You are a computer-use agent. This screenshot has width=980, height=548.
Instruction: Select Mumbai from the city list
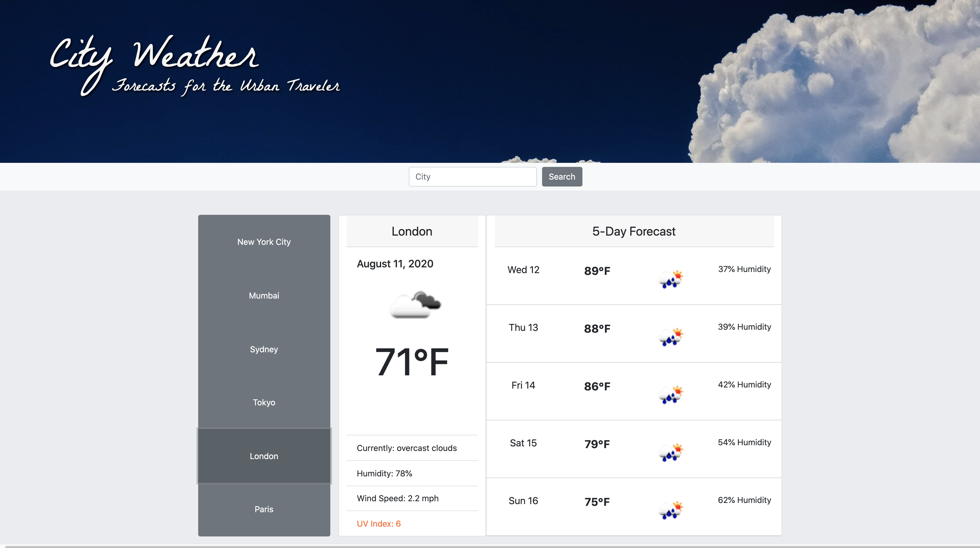[x=264, y=296]
